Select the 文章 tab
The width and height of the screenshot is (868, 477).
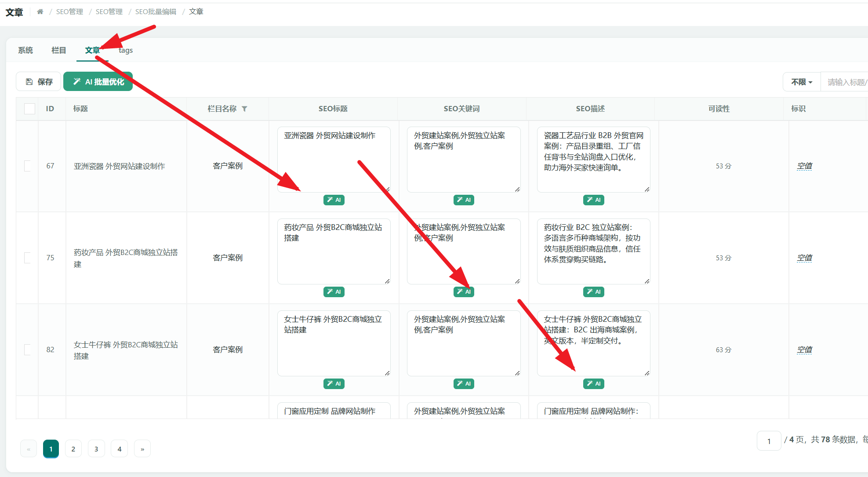point(92,50)
